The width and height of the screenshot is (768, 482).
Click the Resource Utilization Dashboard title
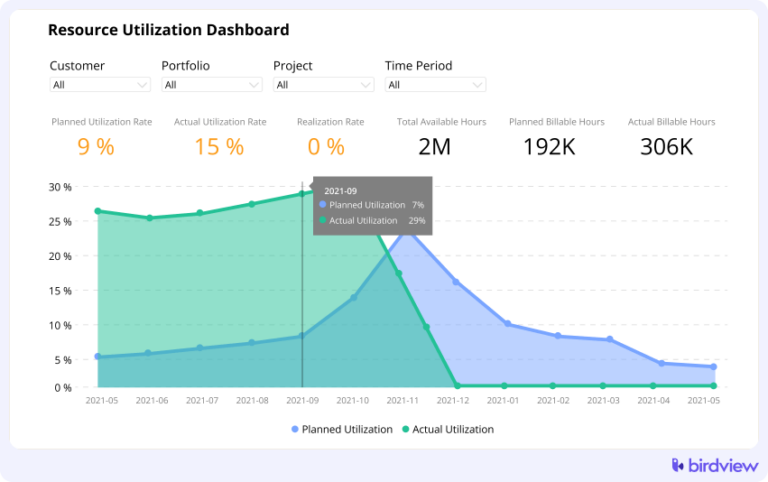pyautogui.click(x=169, y=30)
